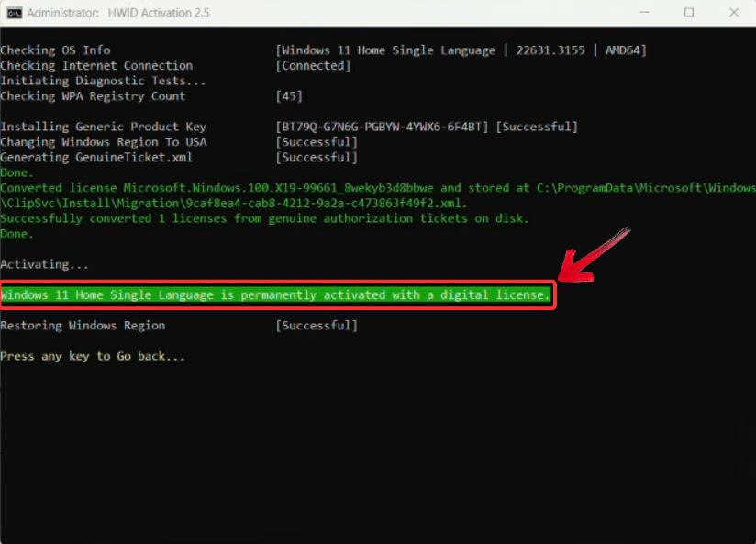Click the 'Press any key to Go back...' prompt
This screenshot has width=756, height=544.
[93, 356]
